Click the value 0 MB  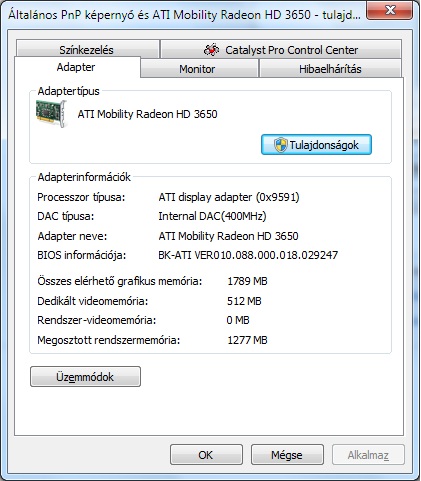[x=238, y=320]
